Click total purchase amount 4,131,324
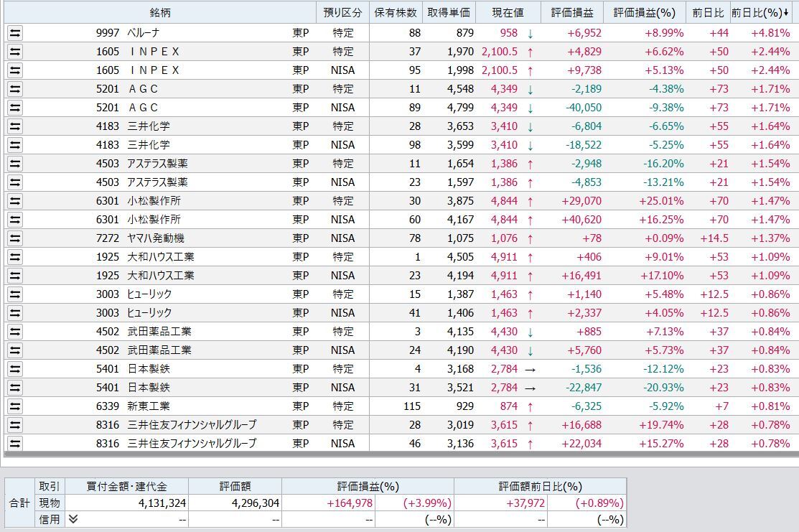The image size is (799, 532). point(162,503)
